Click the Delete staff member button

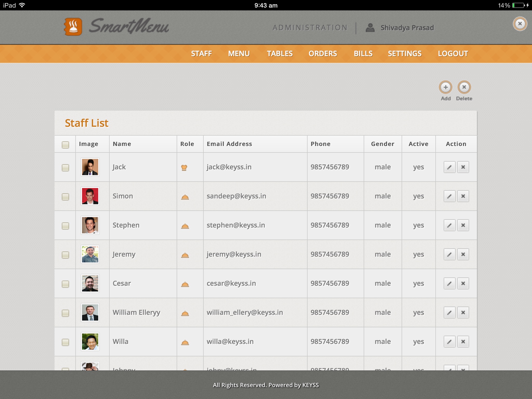point(464,87)
